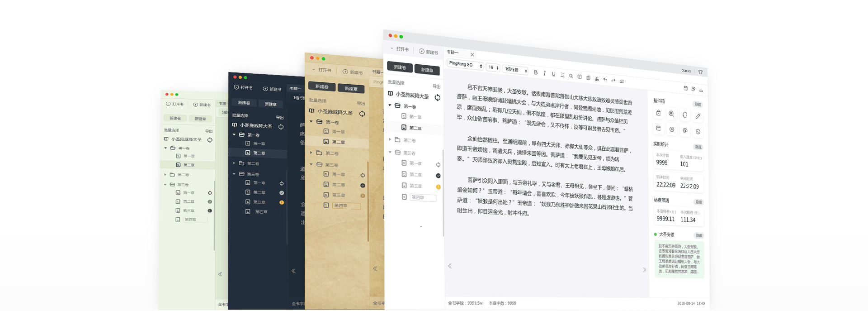868x311 pixels.
Task: Click the line-spacing lines icon after underline
Action: click(x=562, y=75)
